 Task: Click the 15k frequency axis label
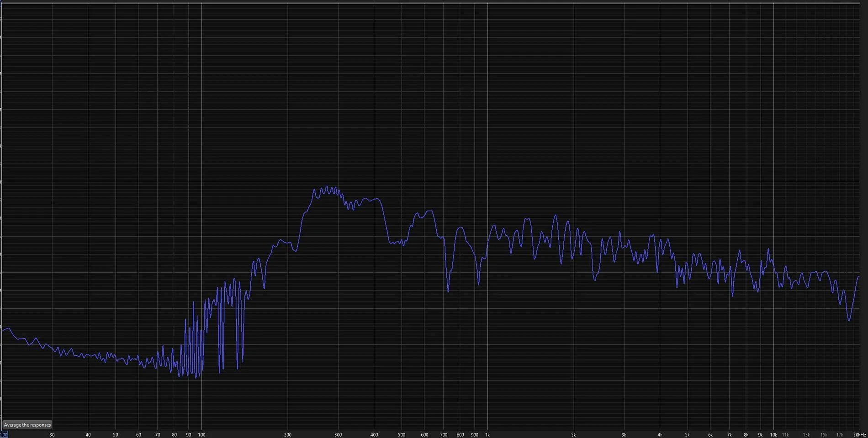[x=824, y=435]
